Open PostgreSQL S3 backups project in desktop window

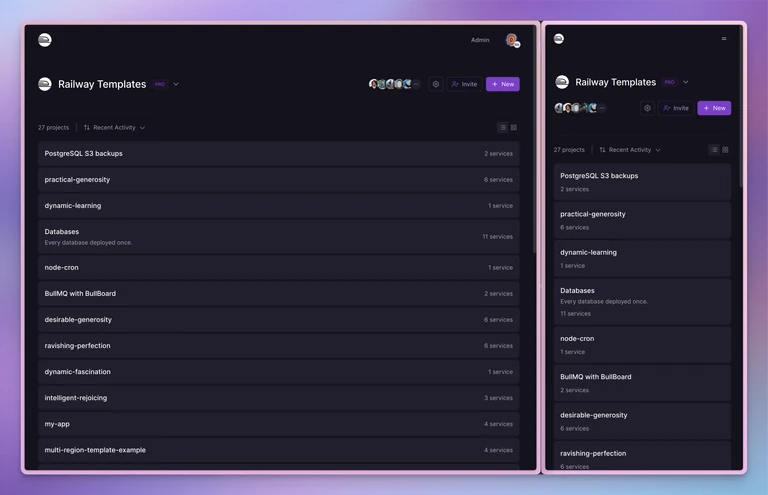(x=279, y=154)
